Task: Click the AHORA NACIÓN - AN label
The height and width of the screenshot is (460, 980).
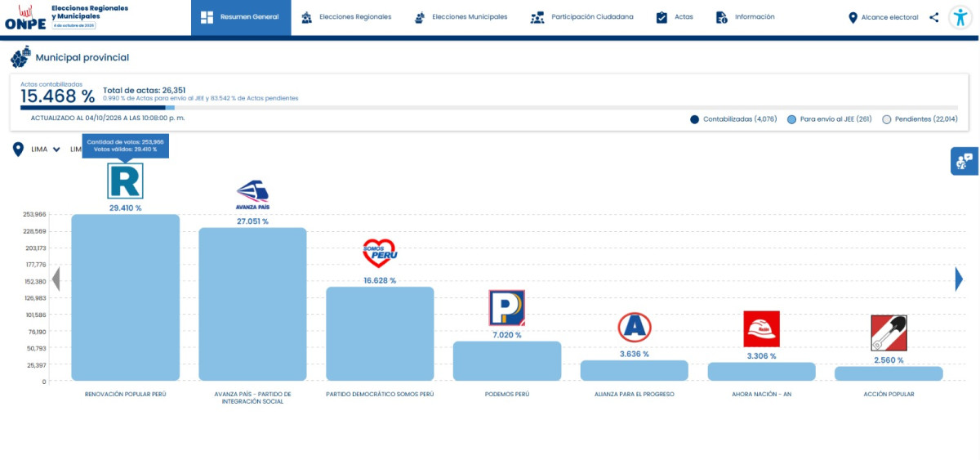Action: pos(762,394)
